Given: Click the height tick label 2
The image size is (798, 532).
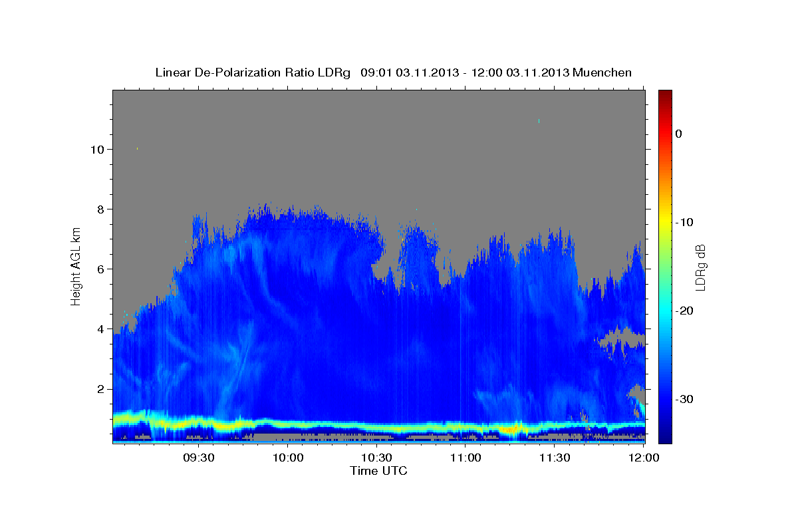Looking at the screenshot, I should coord(101,389).
